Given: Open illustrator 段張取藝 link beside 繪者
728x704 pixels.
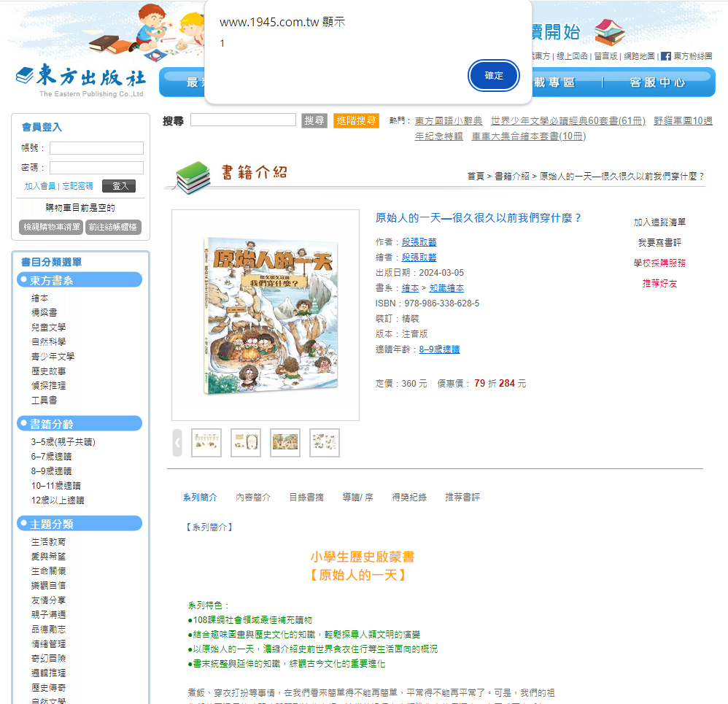Looking at the screenshot, I should (419, 258).
